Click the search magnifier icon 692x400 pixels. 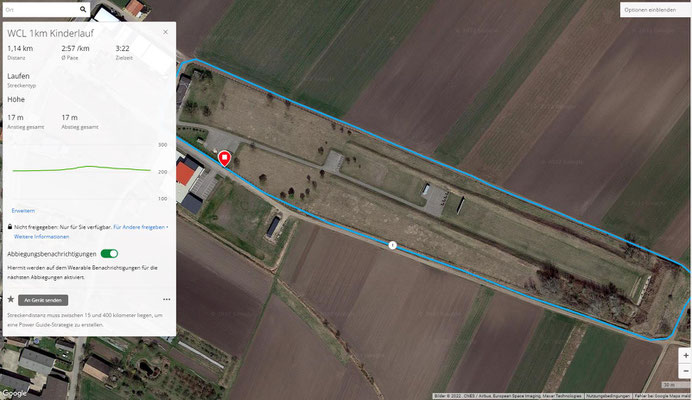83,9
